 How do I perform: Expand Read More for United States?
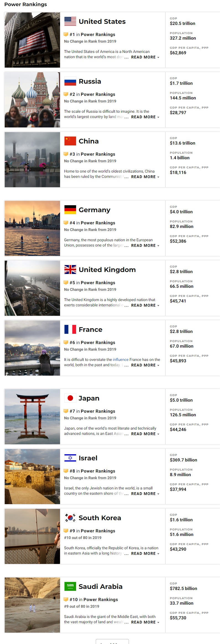[145, 57]
